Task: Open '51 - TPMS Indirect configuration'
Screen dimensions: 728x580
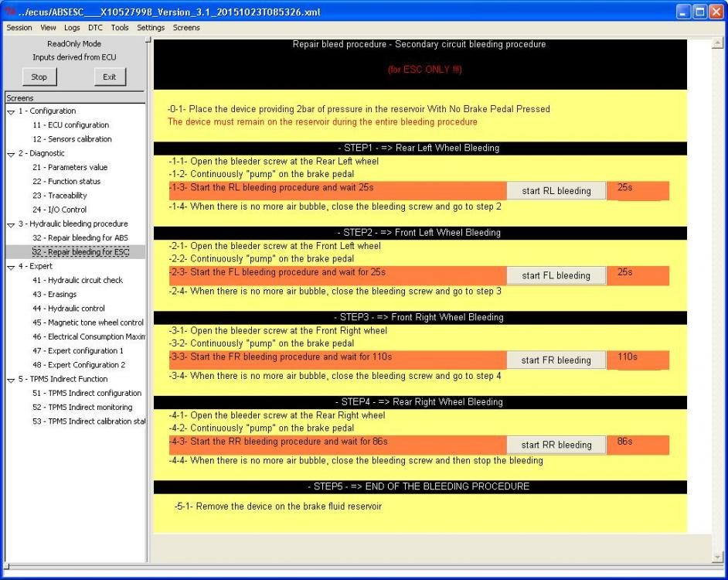Action: 87,393
